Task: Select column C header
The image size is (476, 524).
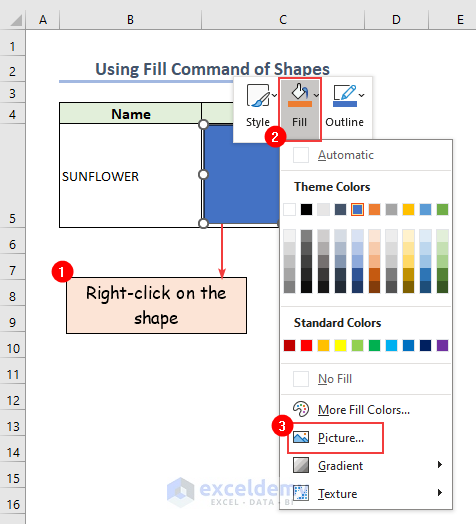Action: (x=283, y=20)
